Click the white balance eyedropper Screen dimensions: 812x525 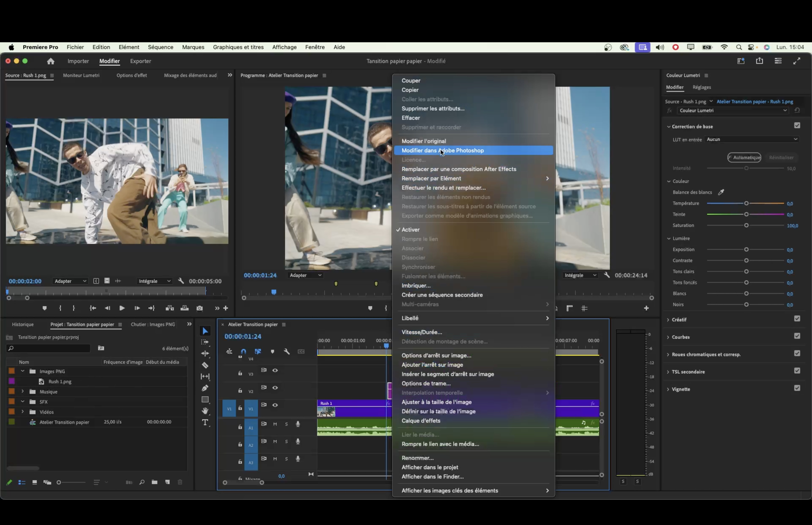click(x=721, y=192)
